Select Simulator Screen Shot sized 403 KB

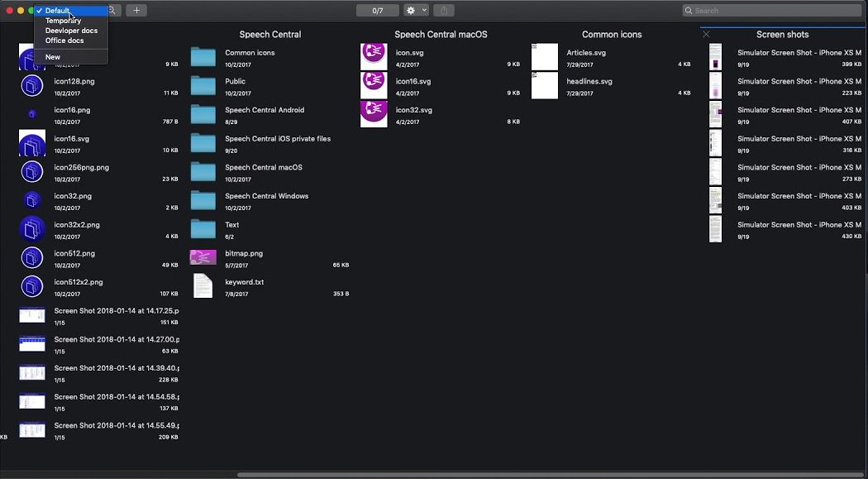[x=785, y=202]
